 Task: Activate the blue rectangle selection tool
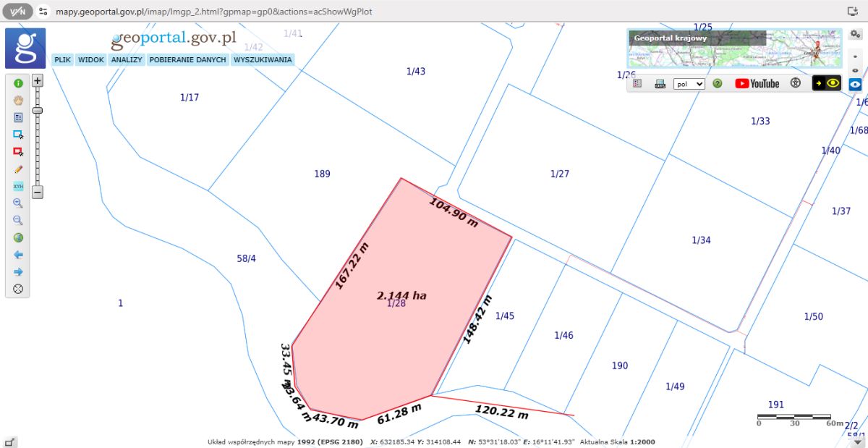click(x=18, y=135)
